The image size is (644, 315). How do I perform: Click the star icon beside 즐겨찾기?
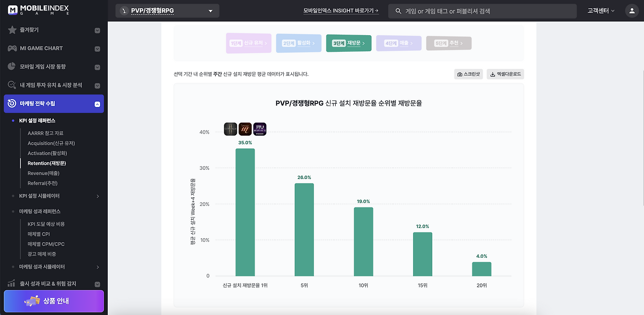point(12,30)
